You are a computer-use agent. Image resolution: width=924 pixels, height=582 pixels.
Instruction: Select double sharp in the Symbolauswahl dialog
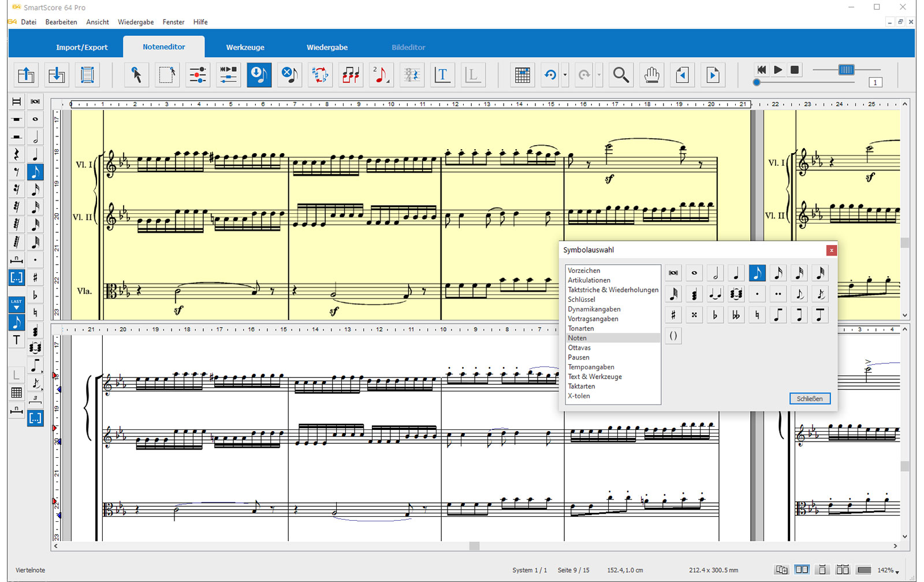pyautogui.click(x=694, y=315)
